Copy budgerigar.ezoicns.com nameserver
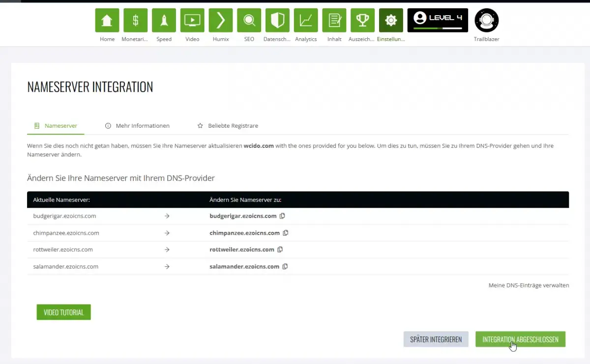Image resolution: width=590 pixels, height=364 pixels. [282, 216]
